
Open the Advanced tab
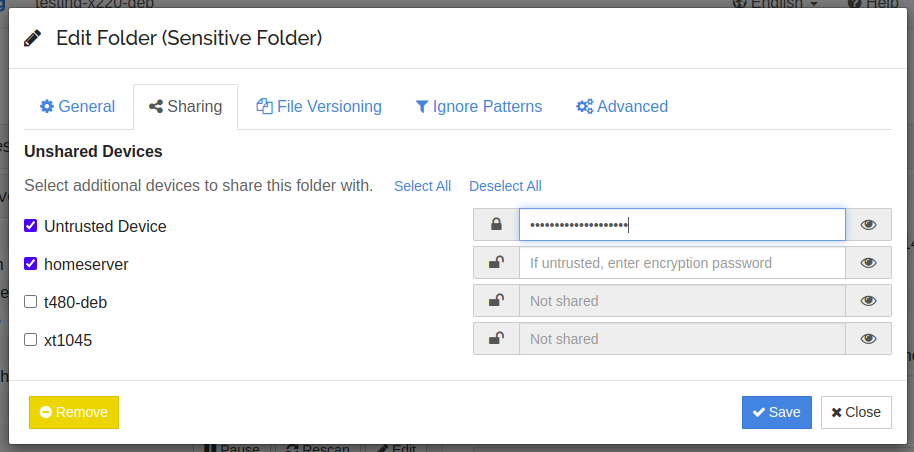(622, 106)
